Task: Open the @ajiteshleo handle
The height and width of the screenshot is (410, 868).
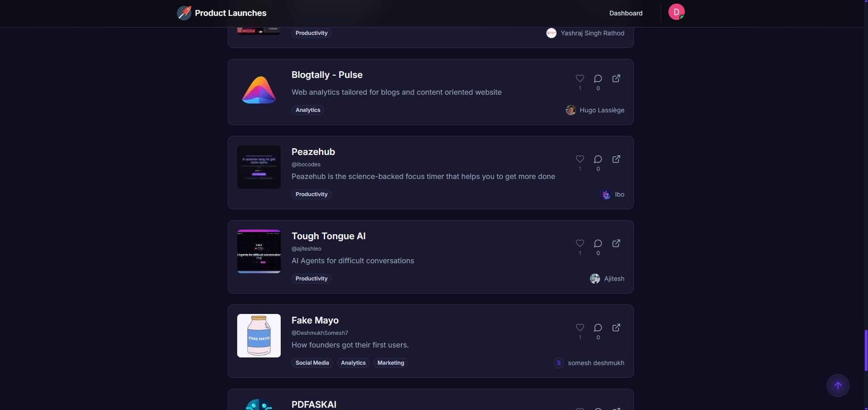Action: point(307,249)
